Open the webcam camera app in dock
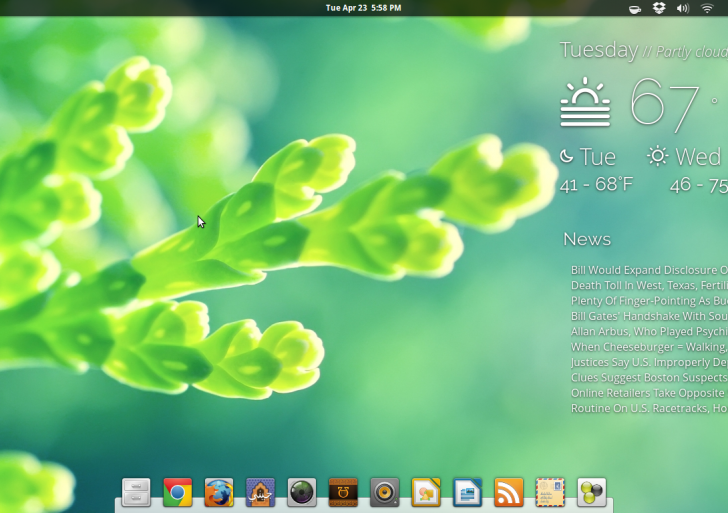 point(302,492)
